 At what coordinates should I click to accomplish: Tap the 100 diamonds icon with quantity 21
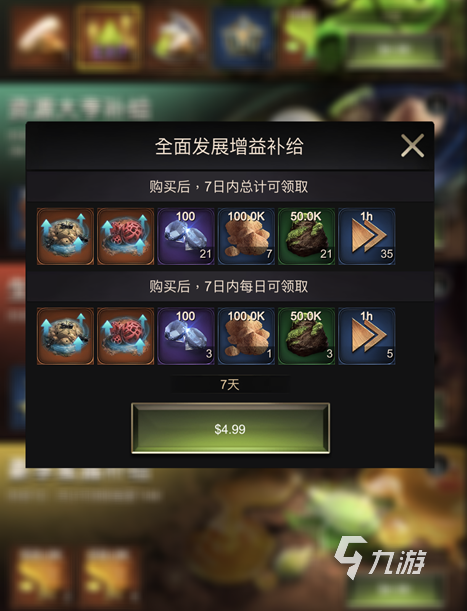tap(186, 237)
